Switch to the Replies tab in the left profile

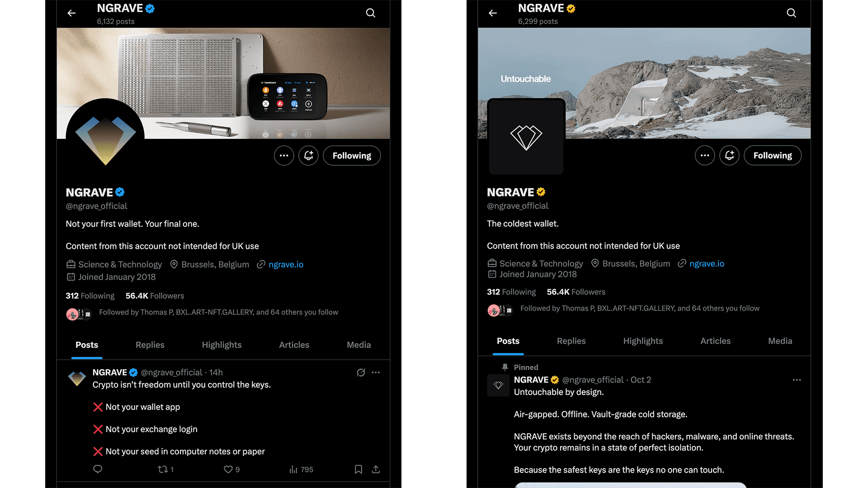[x=150, y=345]
